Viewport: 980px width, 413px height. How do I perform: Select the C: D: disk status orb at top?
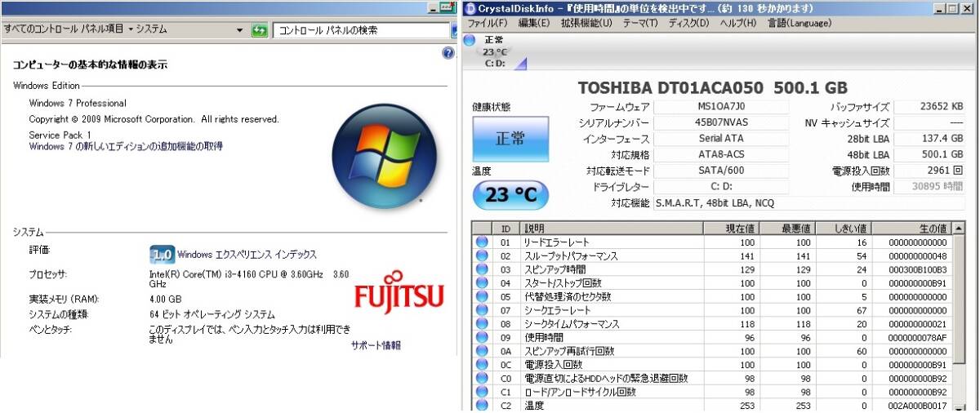pos(469,39)
